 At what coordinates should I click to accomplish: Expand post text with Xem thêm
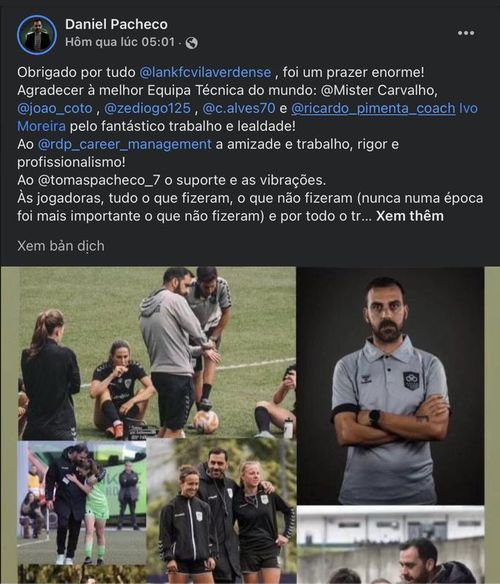coord(410,216)
